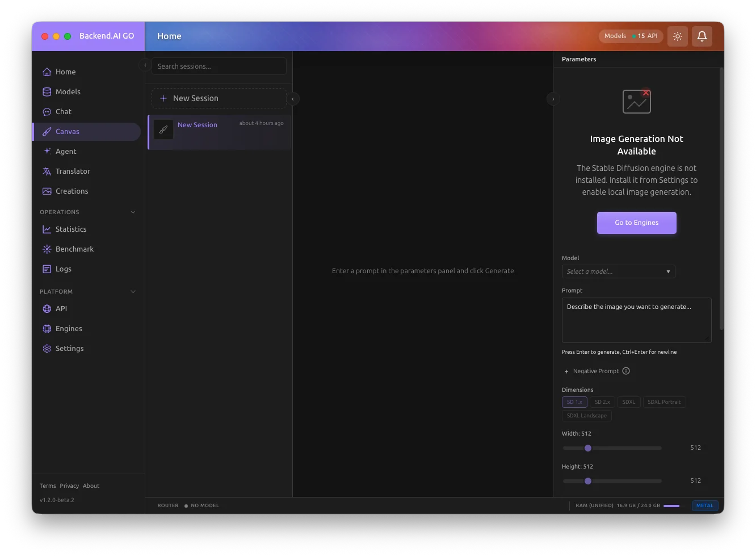The height and width of the screenshot is (556, 756).
Task: Open the Chat menu item
Action: [64, 112]
